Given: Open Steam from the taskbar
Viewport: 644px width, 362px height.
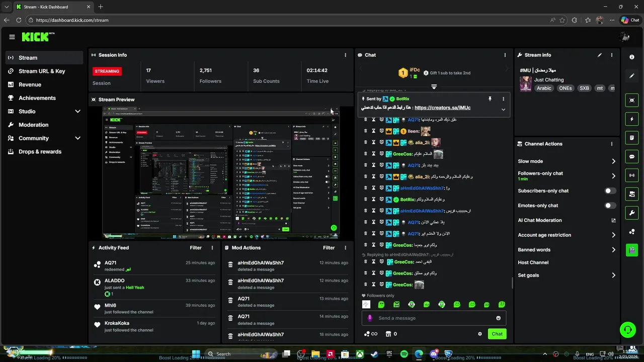Looking at the screenshot, I should [374, 354].
